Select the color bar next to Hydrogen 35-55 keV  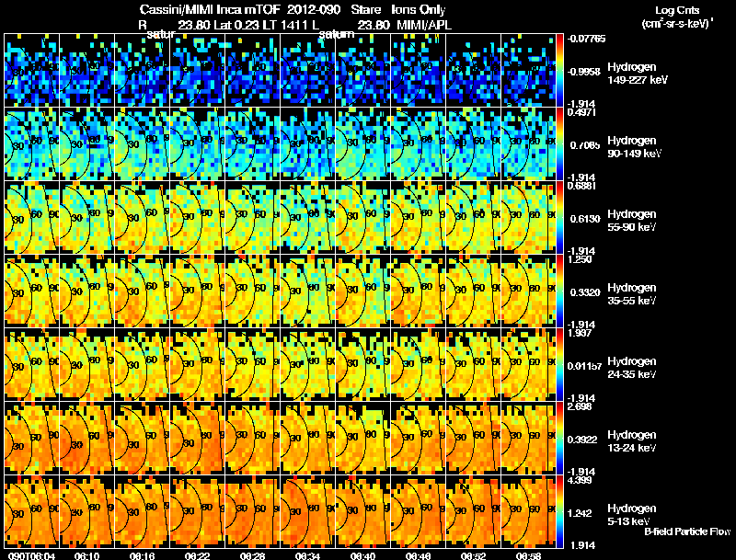pyautogui.click(x=559, y=291)
